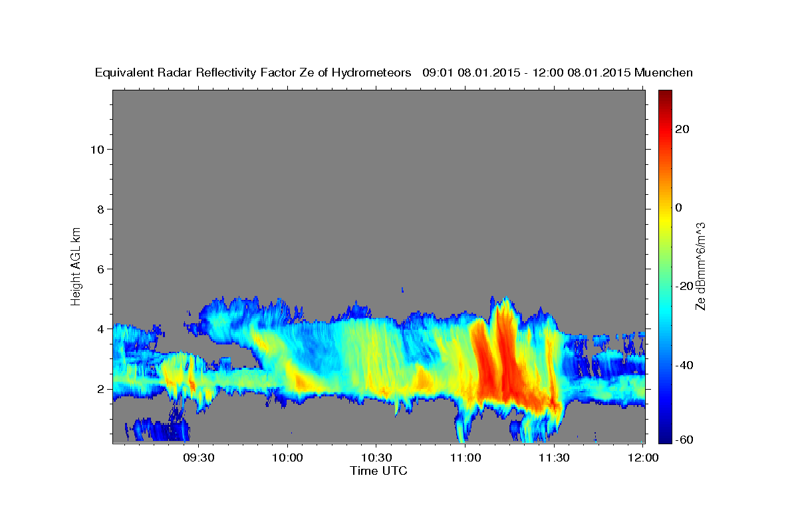Click the height tick label '4'
The image size is (798, 532).
click(100, 329)
